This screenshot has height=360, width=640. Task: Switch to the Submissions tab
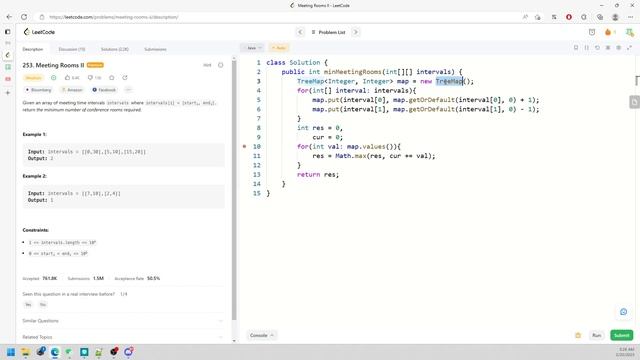click(x=155, y=49)
